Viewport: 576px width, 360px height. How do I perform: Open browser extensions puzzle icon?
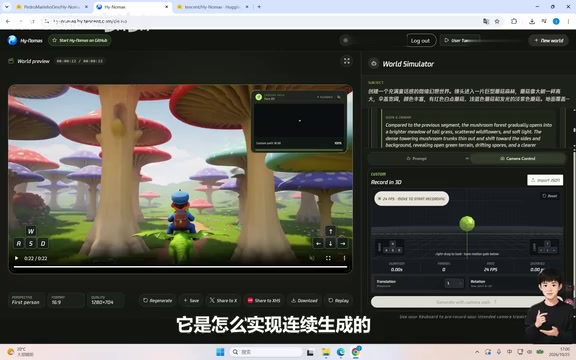click(x=514, y=21)
